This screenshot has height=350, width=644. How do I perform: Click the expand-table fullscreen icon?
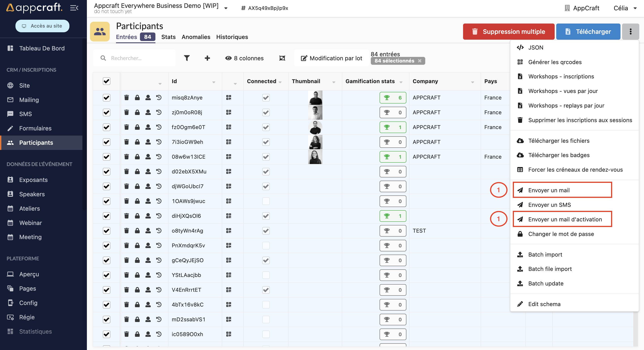click(x=282, y=58)
